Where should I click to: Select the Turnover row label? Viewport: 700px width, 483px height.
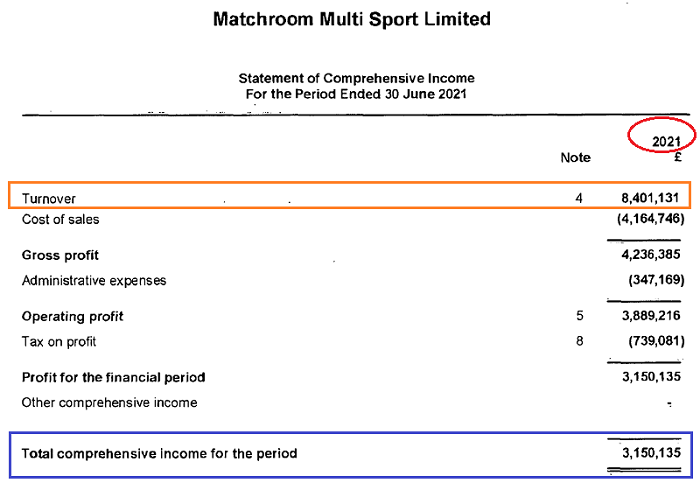click(x=49, y=199)
